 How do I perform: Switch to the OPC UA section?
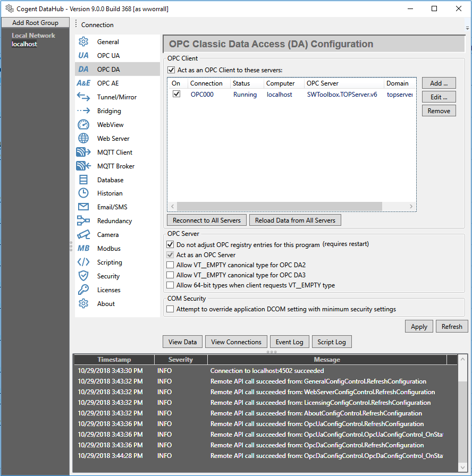pyautogui.click(x=83, y=55)
